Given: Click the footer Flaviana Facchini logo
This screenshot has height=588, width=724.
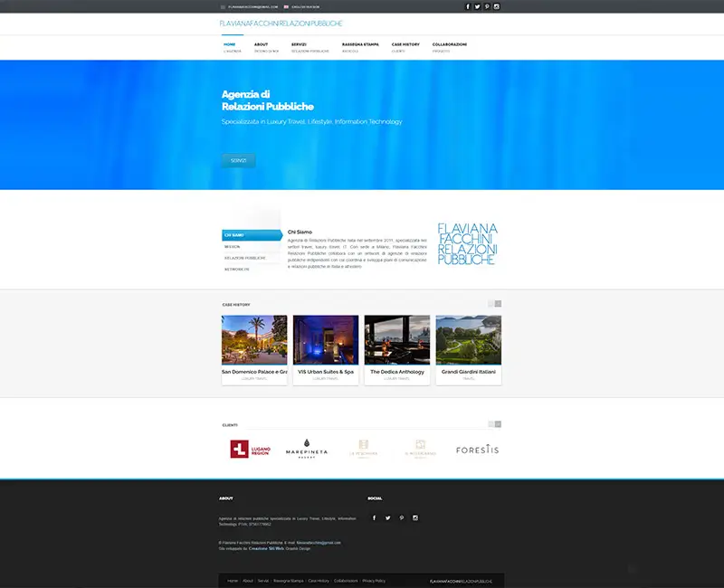Looking at the screenshot, I should [x=461, y=581].
